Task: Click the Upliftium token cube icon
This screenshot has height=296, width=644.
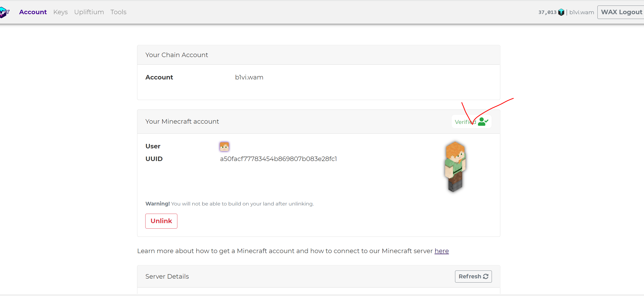Action: pos(561,12)
